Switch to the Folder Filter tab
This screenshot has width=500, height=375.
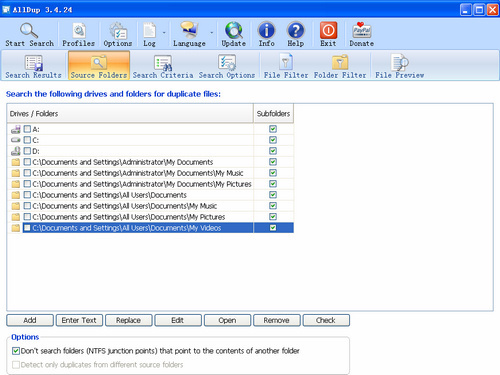340,66
